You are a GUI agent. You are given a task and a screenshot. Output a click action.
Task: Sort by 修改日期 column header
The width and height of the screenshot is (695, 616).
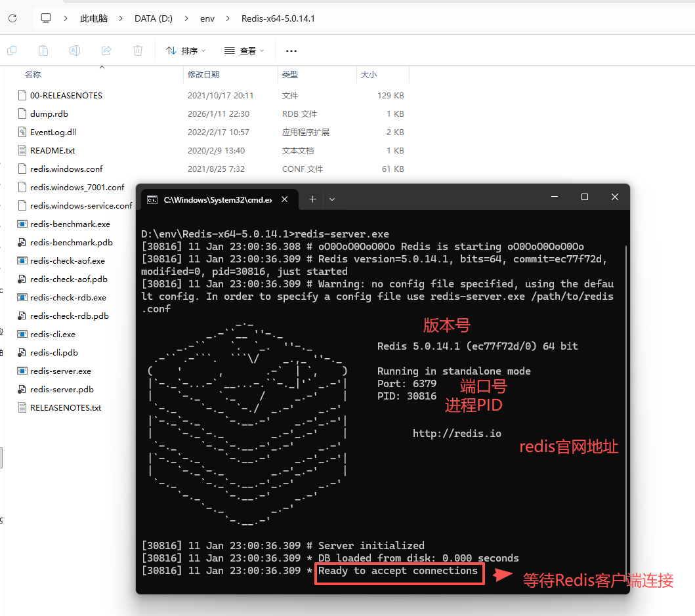[x=203, y=74]
